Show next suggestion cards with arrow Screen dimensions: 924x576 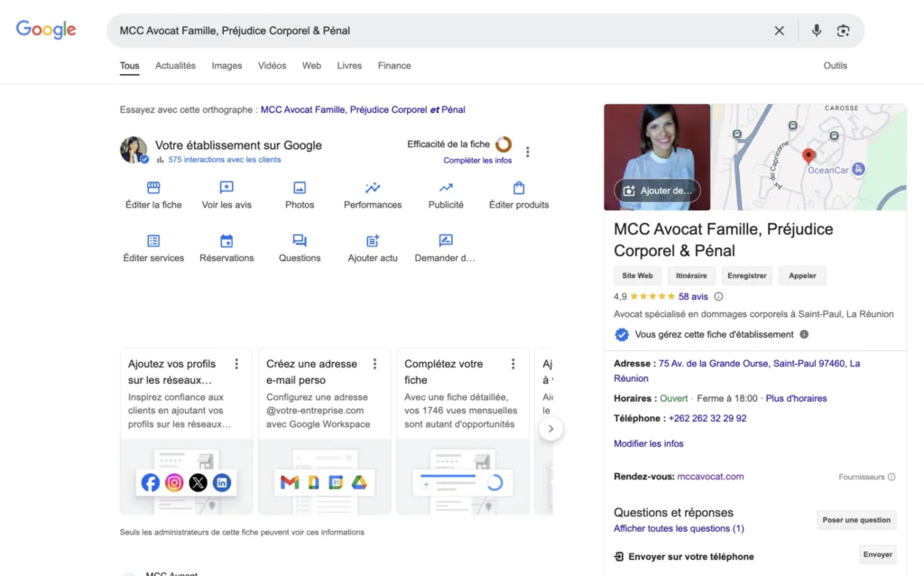(550, 429)
